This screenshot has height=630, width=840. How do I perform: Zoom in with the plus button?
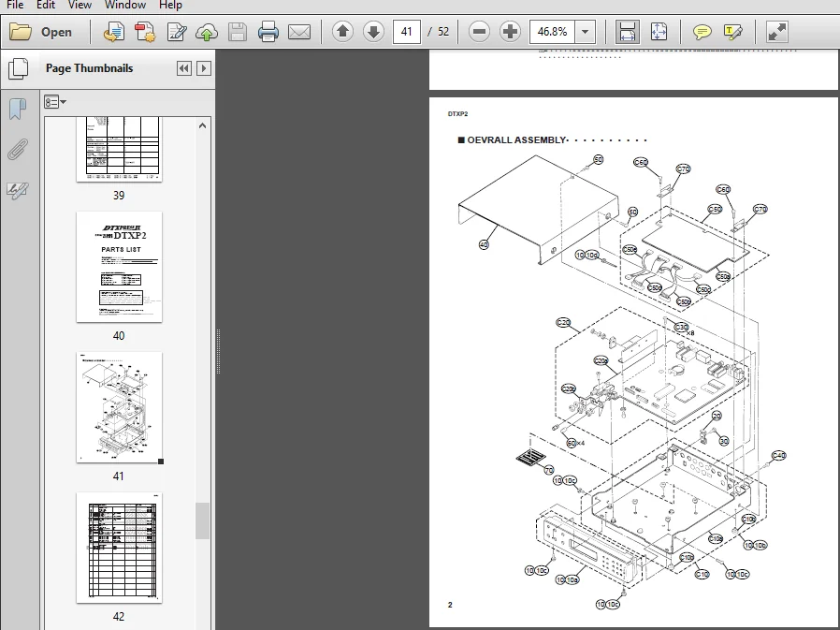[510, 32]
